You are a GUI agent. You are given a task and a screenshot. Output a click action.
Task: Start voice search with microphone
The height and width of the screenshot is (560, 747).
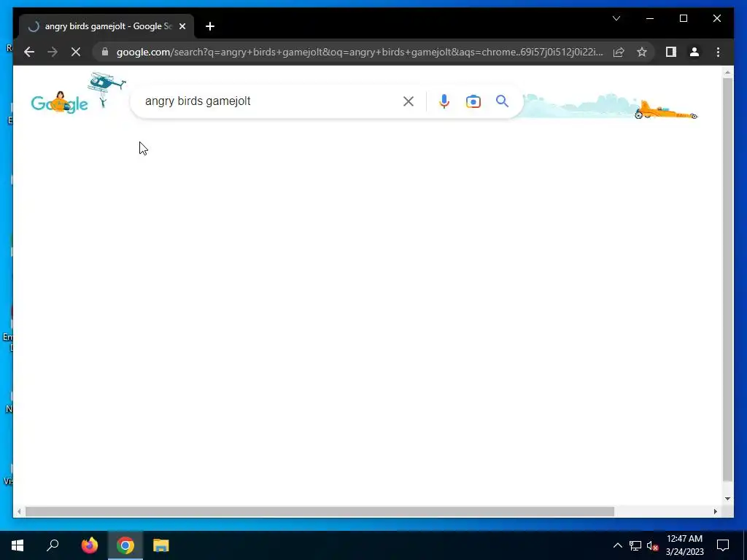(x=444, y=101)
